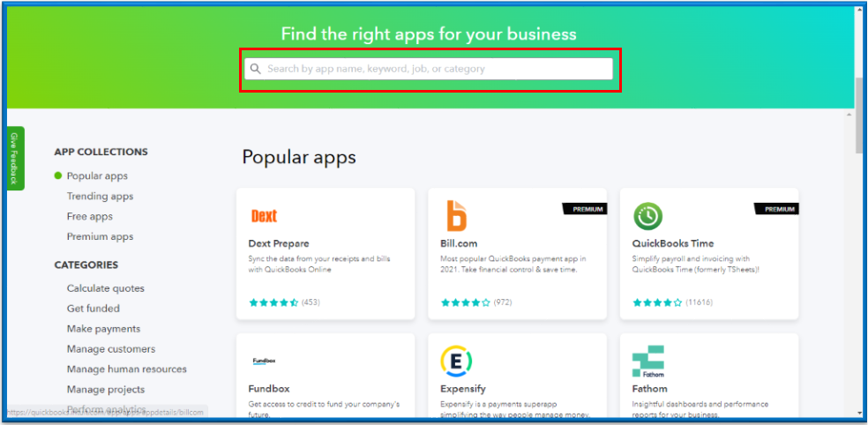Click the (11616) review count
Viewport: 868px width, 425px height.
pyautogui.click(x=700, y=302)
